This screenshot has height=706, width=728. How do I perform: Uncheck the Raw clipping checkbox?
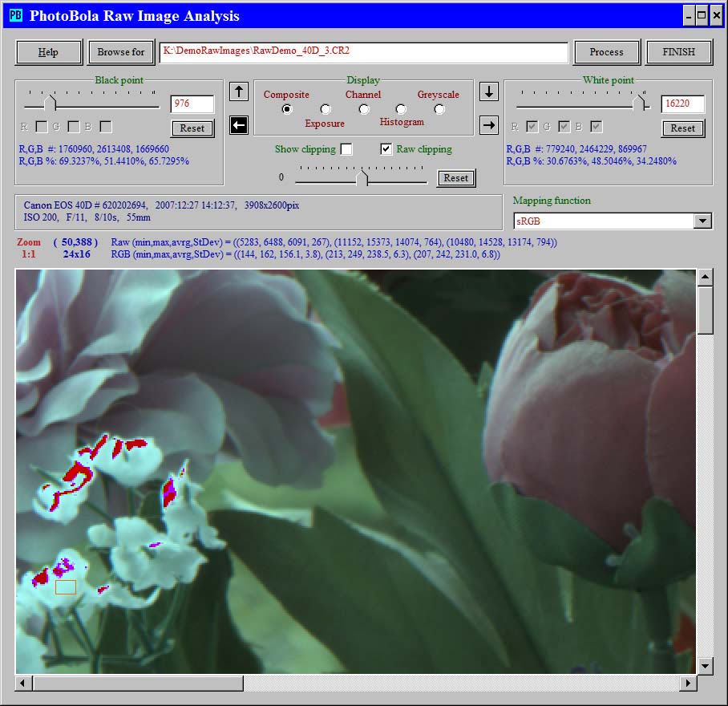click(386, 149)
